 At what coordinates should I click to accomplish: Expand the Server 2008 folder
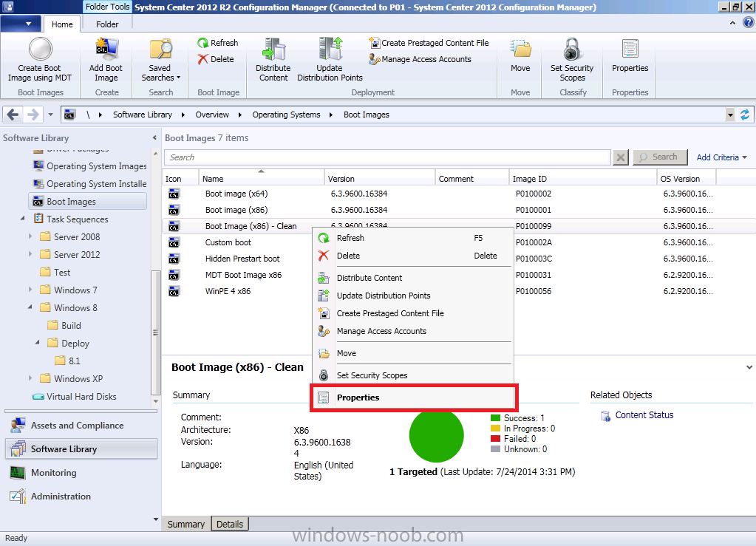click(30, 236)
